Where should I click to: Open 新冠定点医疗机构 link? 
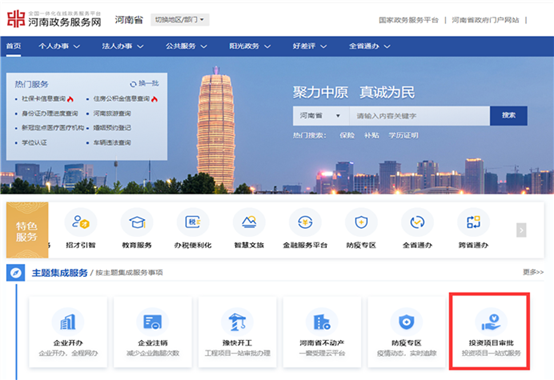click(53, 128)
